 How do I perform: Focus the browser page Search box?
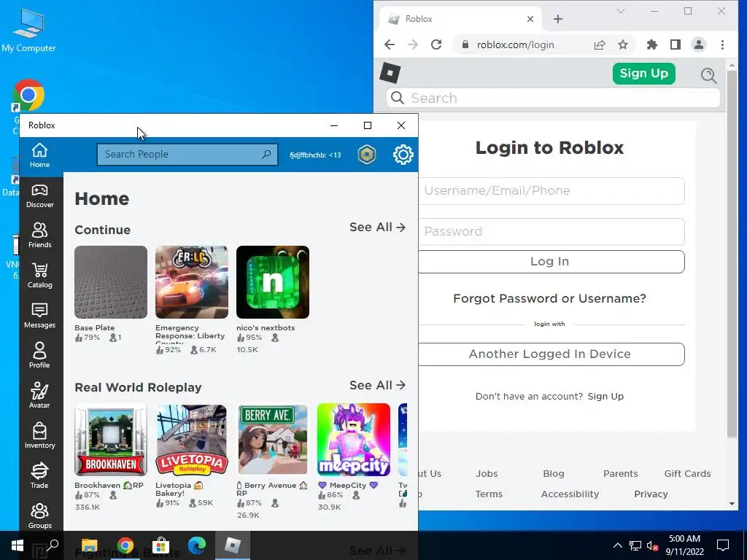coord(553,98)
